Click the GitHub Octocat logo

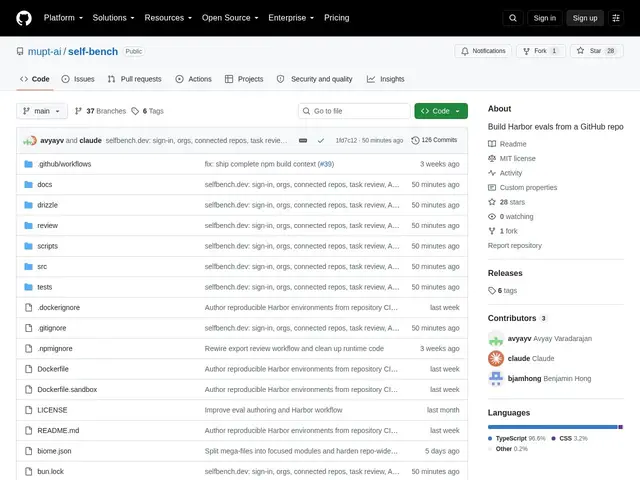[x=24, y=18]
